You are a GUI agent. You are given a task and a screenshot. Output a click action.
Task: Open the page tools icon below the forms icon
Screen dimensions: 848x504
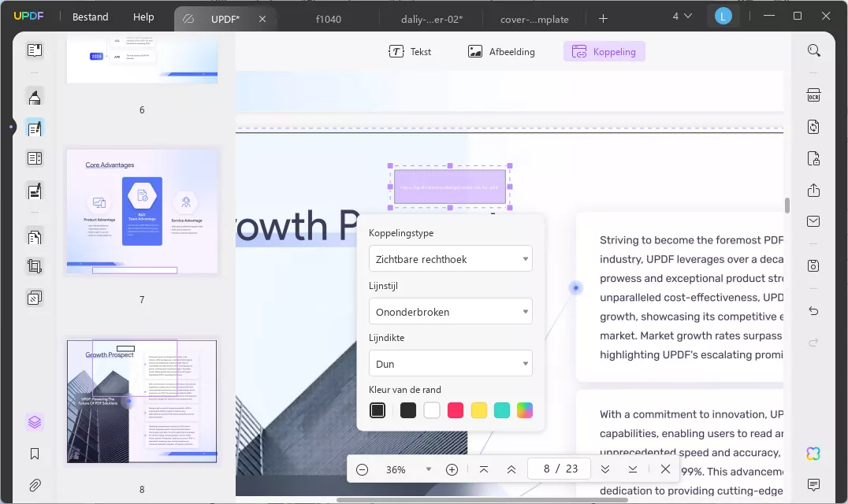click(35, 237)
